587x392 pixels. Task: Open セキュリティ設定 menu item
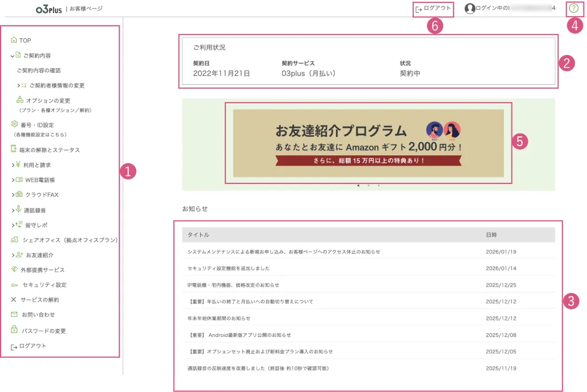pos(45,285)
